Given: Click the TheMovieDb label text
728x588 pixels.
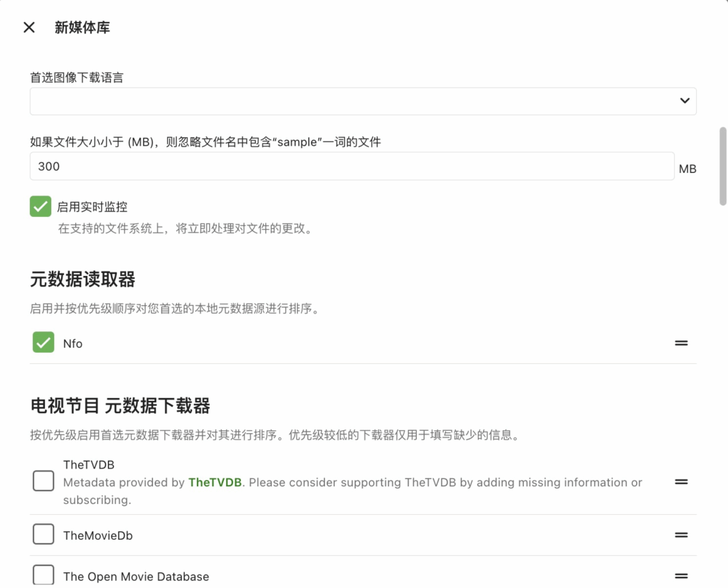Looking at the screenshot, I should click(x=97, y=535).
